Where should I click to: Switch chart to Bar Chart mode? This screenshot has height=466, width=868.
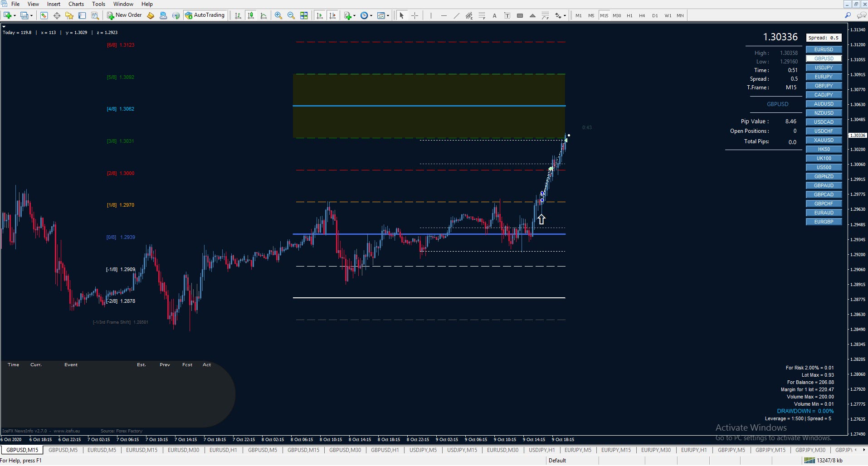(238, 15)
